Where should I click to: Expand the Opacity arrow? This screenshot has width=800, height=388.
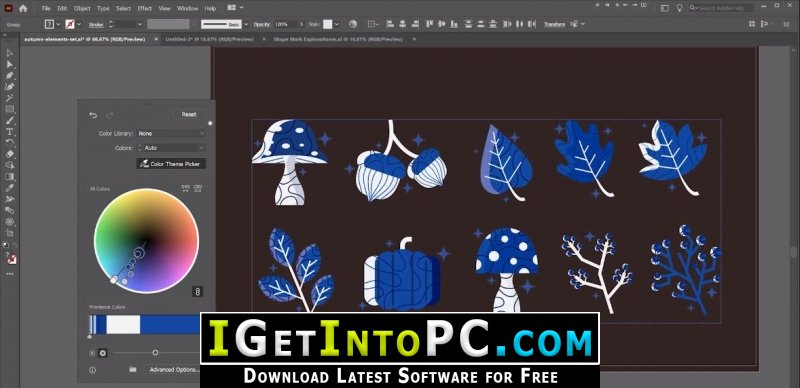301,24
